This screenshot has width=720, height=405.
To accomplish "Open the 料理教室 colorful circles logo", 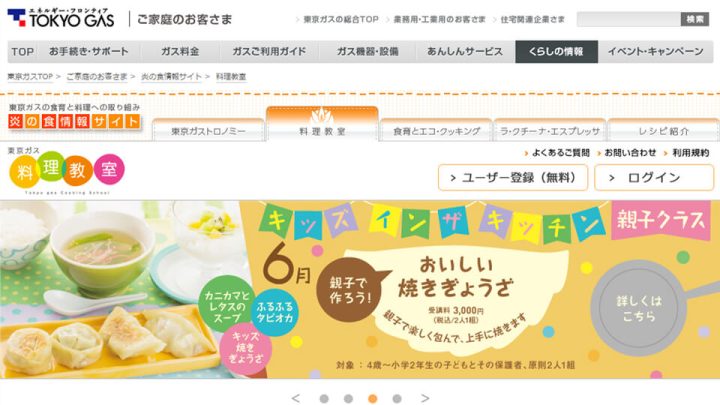I will tap(67, 171).
